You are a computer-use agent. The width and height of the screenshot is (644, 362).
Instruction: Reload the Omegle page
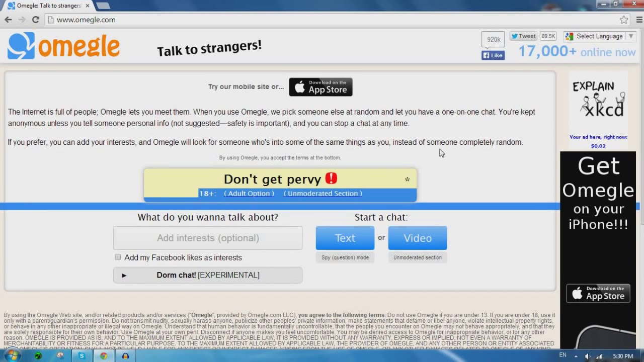tap(35, 20)
